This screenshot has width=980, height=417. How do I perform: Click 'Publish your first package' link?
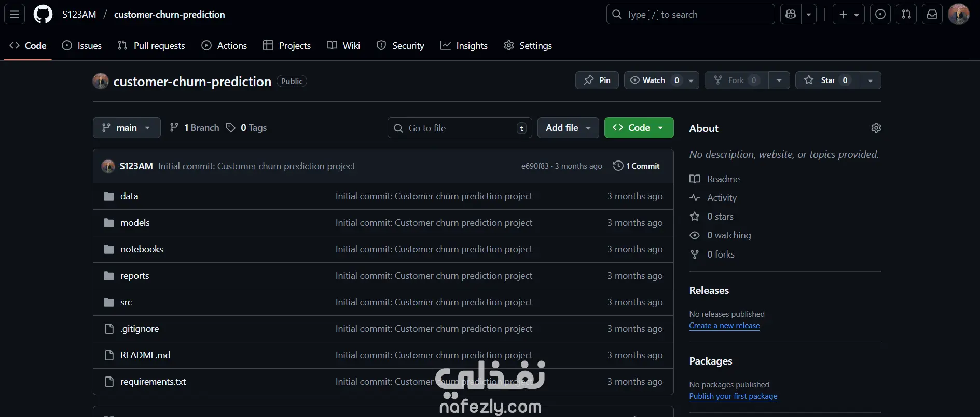point(733,396)
